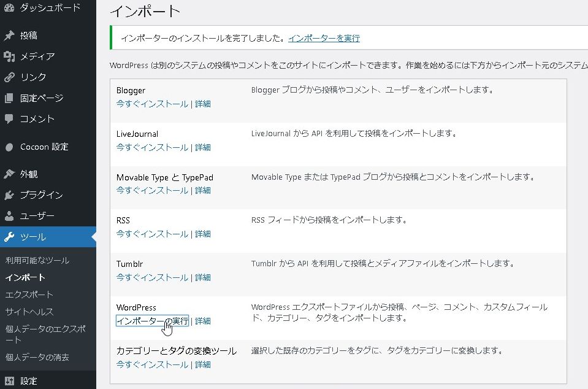Click the sliders icon beside 設定
The image size is (588, 389).
9,381
